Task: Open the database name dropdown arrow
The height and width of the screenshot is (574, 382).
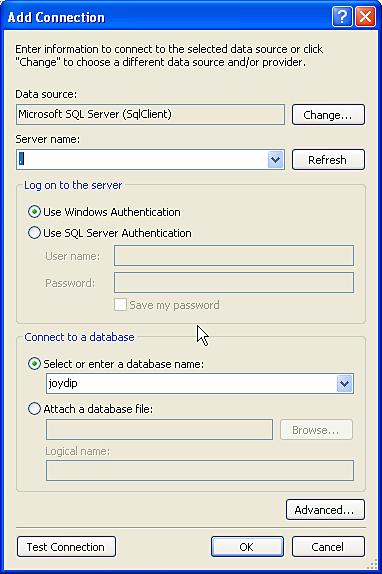Action: [345, 384]
